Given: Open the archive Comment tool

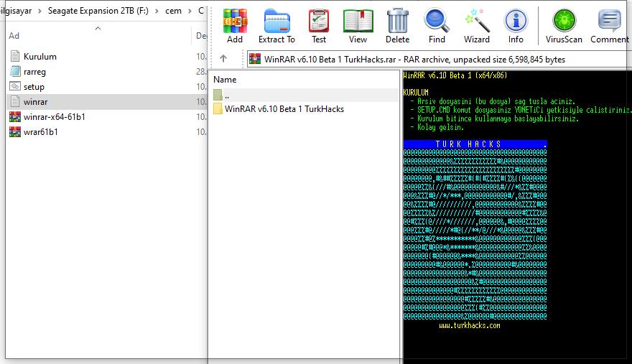Looking at the screenshot, I should 610,26.
